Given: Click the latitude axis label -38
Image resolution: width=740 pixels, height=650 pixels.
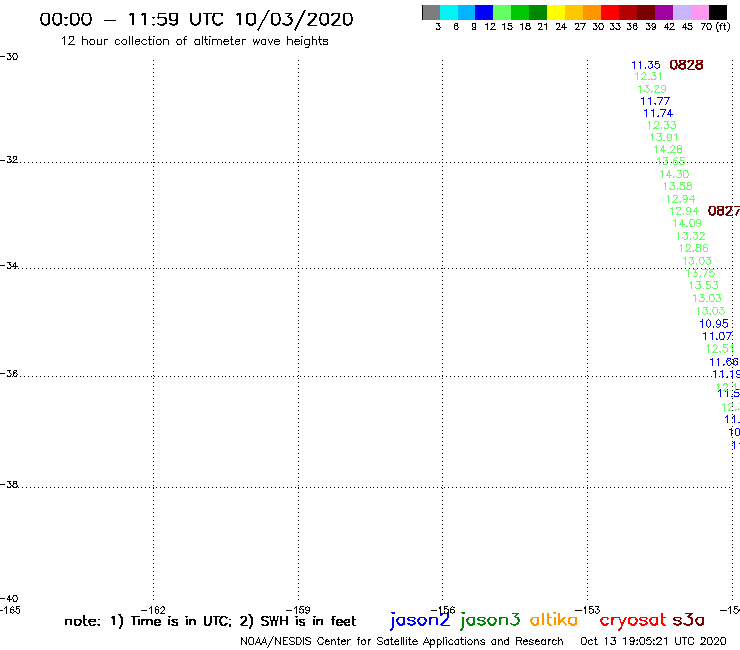Looking at the screenshot, I should pos(9,485).
